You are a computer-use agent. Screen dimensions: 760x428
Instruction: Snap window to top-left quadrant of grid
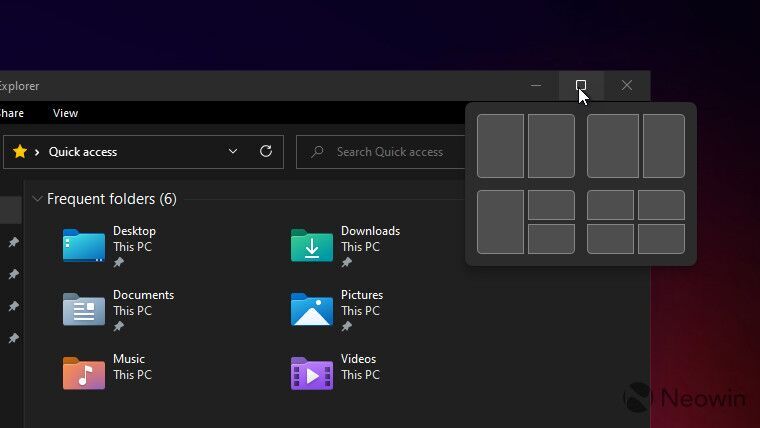pos(610,205)
